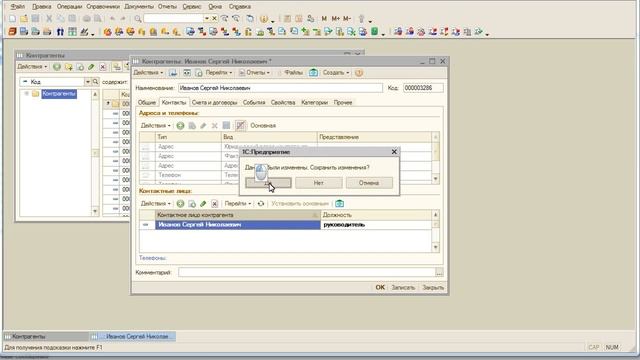640x360 pixels.
Task: Open the Создать dropdown
Action: [336, 73]
